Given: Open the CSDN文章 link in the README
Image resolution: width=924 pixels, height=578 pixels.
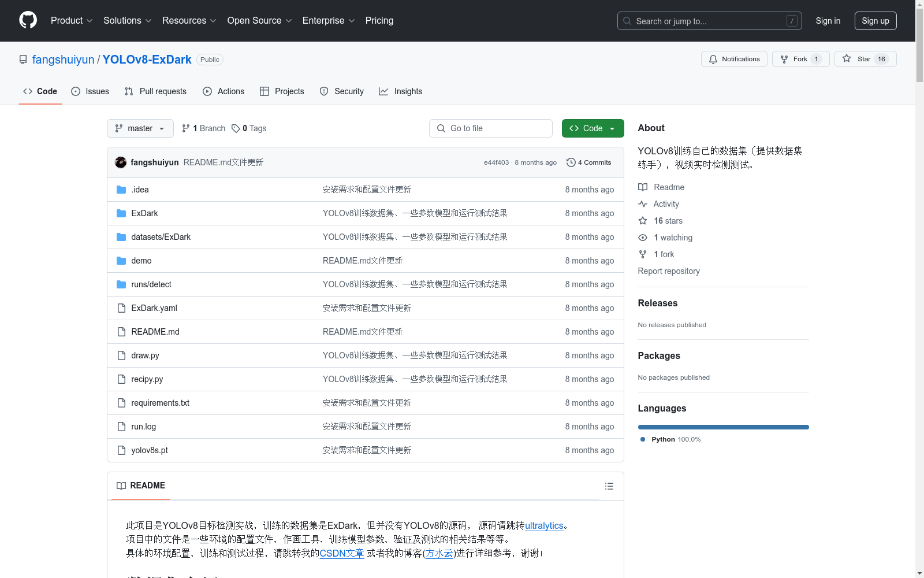Looking at the screenshot, I should point(342,553).
